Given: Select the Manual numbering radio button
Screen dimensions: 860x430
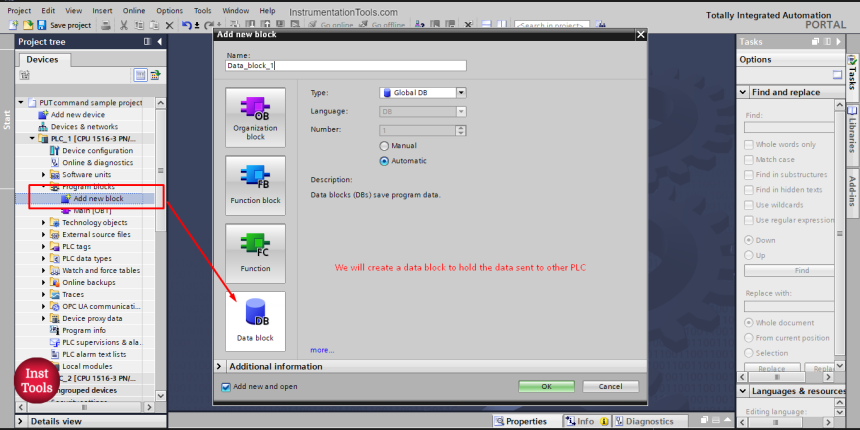Looking at the screenshot, I should (384, 145).
